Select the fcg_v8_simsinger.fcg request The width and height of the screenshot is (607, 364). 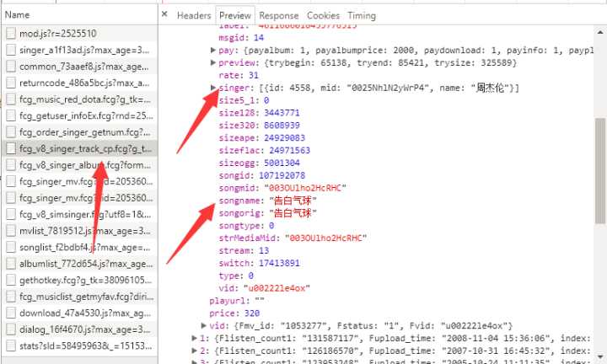(x=79, y=214)
